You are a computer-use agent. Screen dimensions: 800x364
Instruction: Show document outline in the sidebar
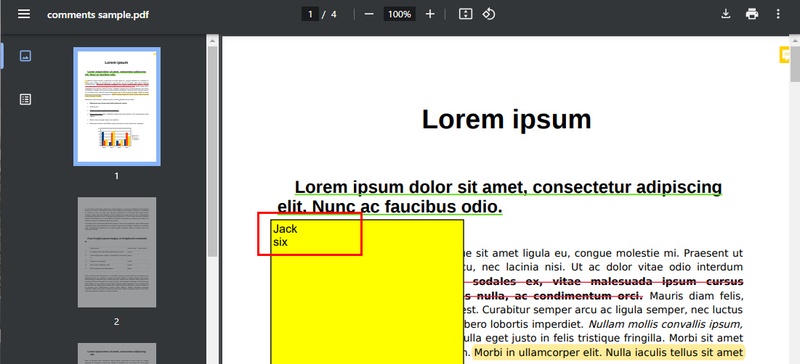25,100
